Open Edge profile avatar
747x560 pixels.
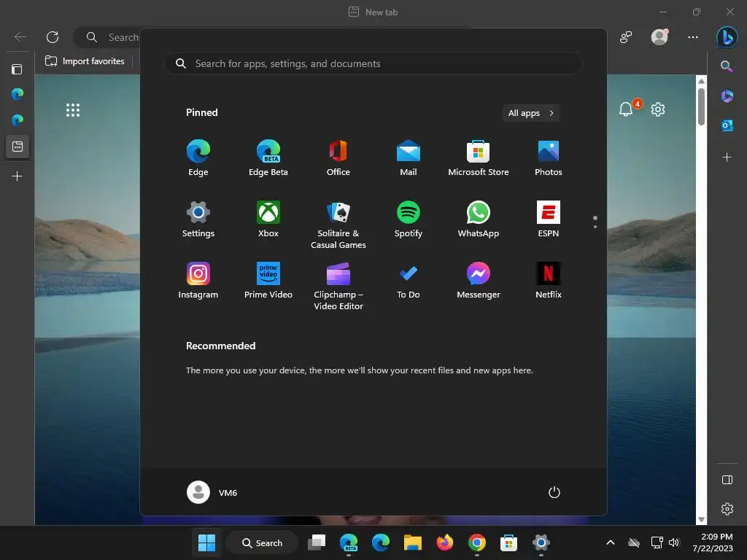[x=659, y=36]
